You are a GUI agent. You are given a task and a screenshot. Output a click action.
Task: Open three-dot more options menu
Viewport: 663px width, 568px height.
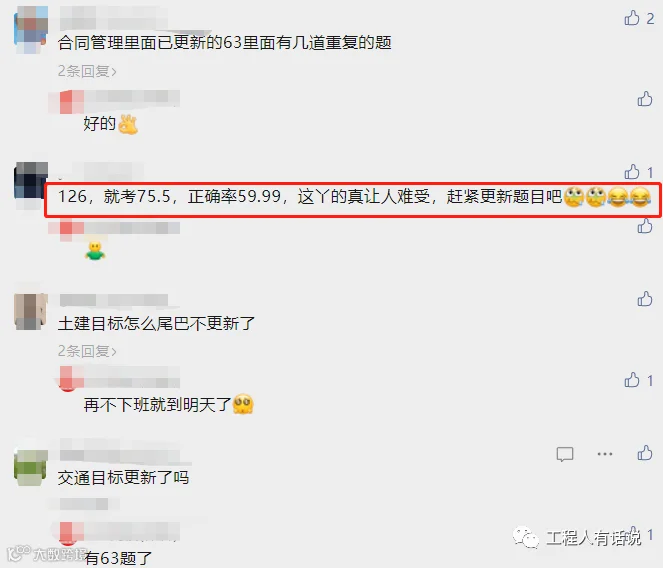(605, 454)
